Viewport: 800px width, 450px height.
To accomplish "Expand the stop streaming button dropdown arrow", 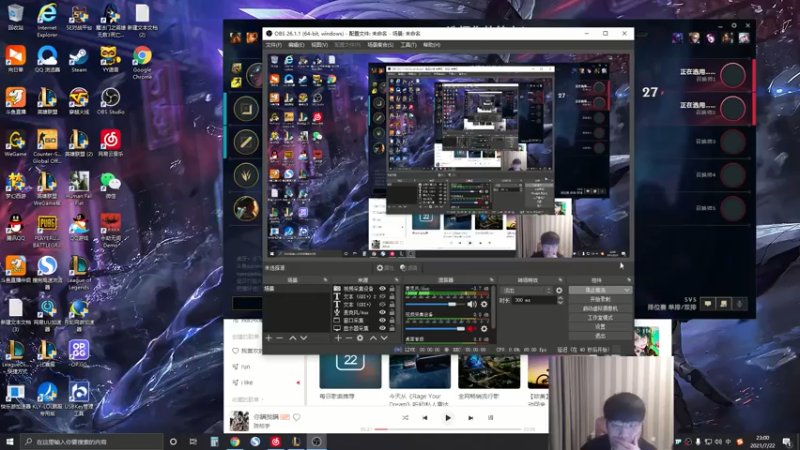I will pyautogui.click(x=627, y=290).
